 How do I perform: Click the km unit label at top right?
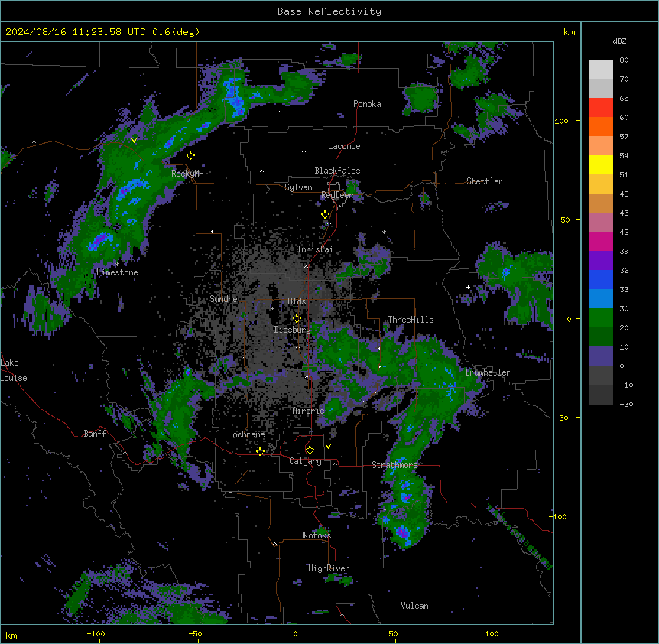tap(569, 32)
